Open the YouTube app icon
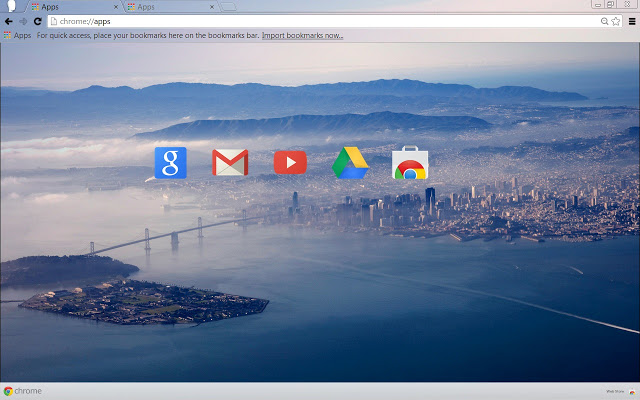Image resolution: width=640 pixels, height=400 pixels. [x=290, y=162]
